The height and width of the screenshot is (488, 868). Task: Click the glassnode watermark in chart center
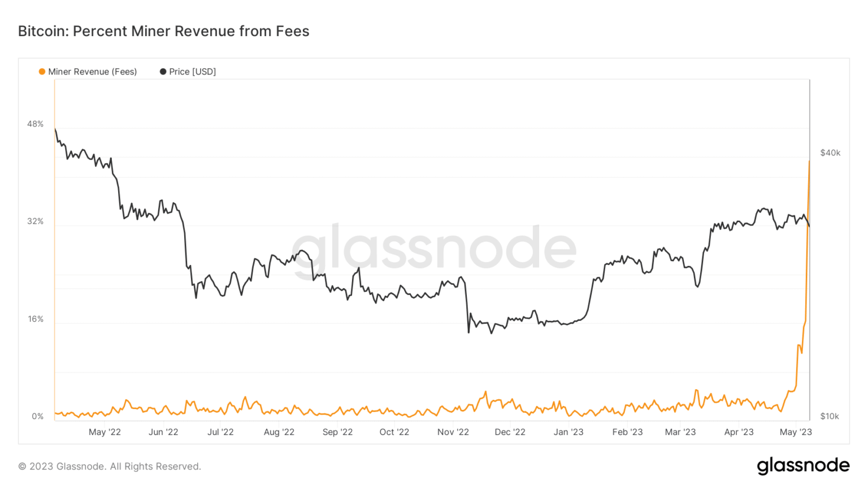(x=433, y=249)
